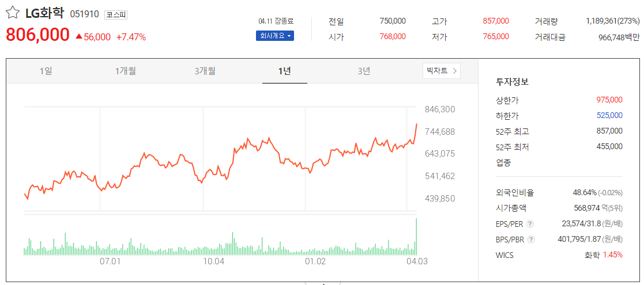Click the 거래대금 value 966,748백만
The height and width of the screenshot is (285, 644).
[x=619, y=37]
